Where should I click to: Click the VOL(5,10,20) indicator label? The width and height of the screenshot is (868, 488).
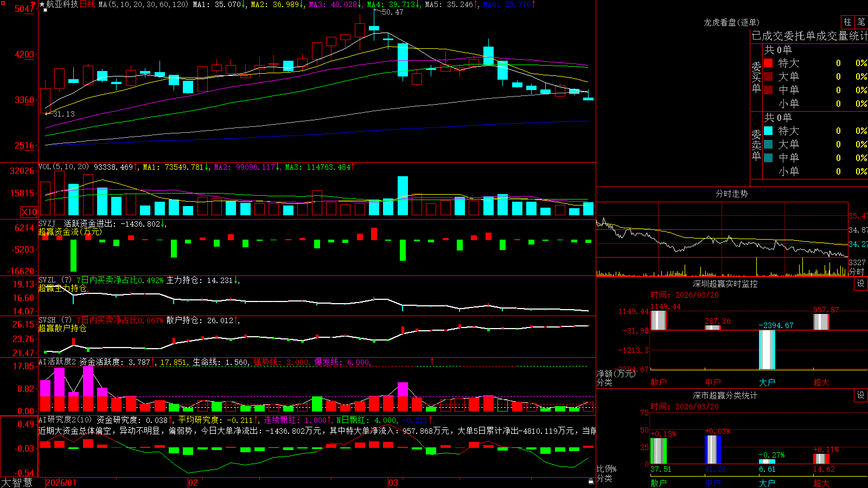pyautogui.click(x=63, y=167)
